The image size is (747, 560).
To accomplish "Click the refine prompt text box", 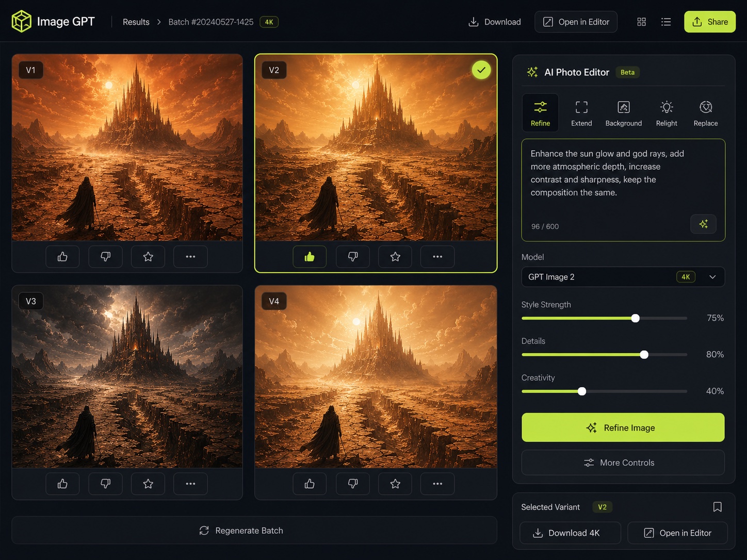I will [623, 190].
